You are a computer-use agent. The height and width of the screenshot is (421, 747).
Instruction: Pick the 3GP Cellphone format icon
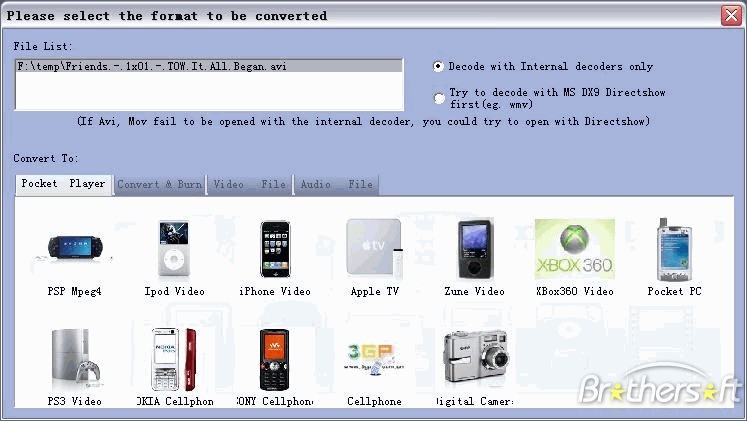point(374,358)
